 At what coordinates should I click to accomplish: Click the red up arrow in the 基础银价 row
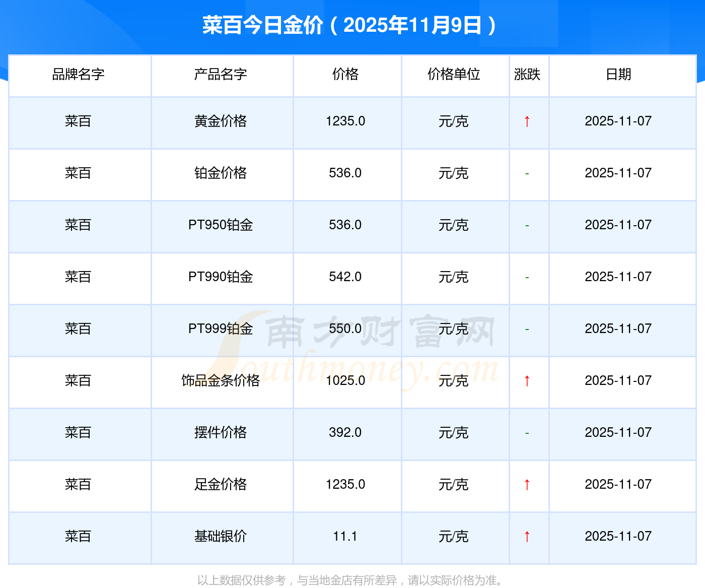tap(527, 537)
